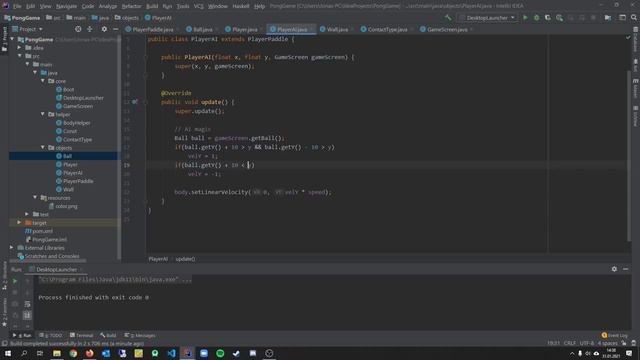Run with coverage toolbar icon
Image resolution: width=640 pixels, height=360 pixels.
coord(548,18)
